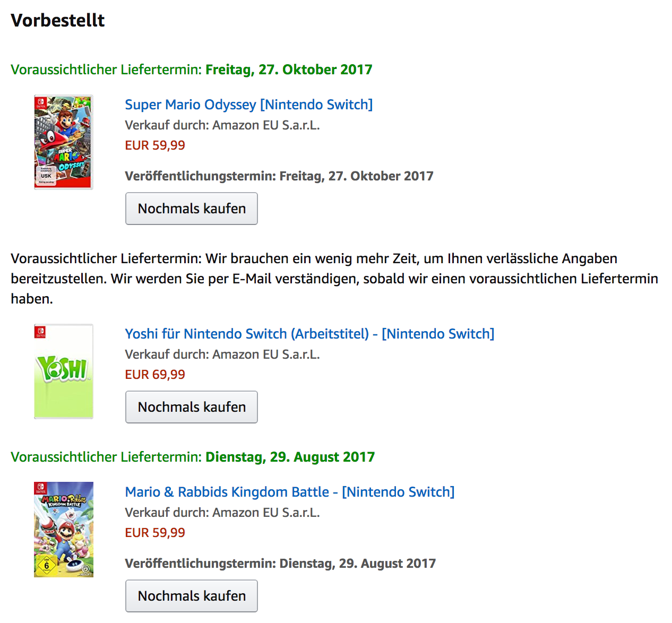Click the green 27. Oktober 2017 delivery date
The height and width of the screenshot is (623, 672).
point(289,70)
